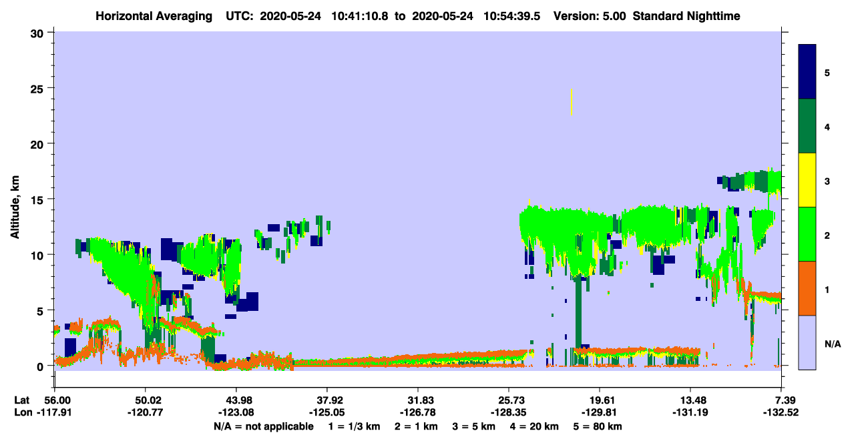Screen dimensions: 868x445
Task: Click the lavender N/A color bar segment
Action: (x=807, y=342)
